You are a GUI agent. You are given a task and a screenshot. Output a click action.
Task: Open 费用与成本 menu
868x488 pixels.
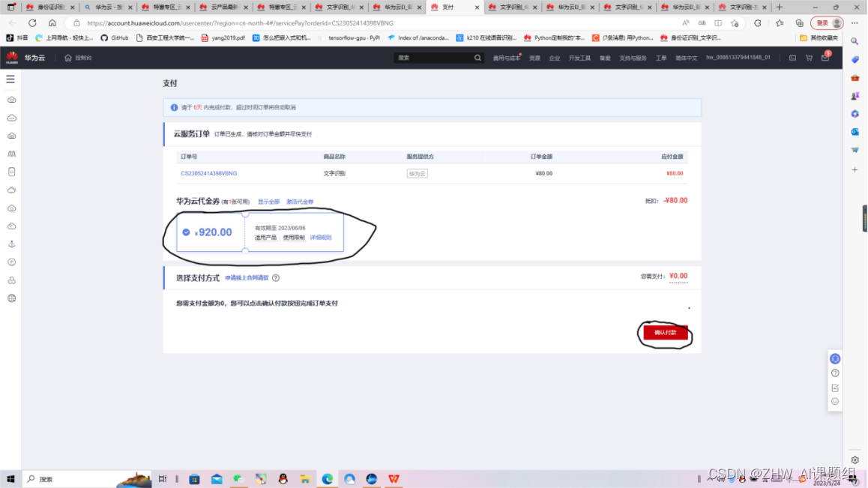click(x=507, y=58)
